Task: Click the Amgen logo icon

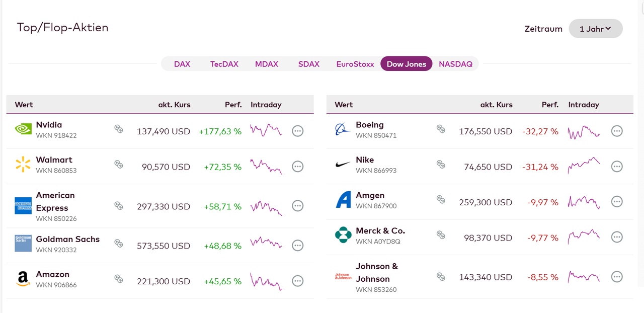Action: [343, 200]
